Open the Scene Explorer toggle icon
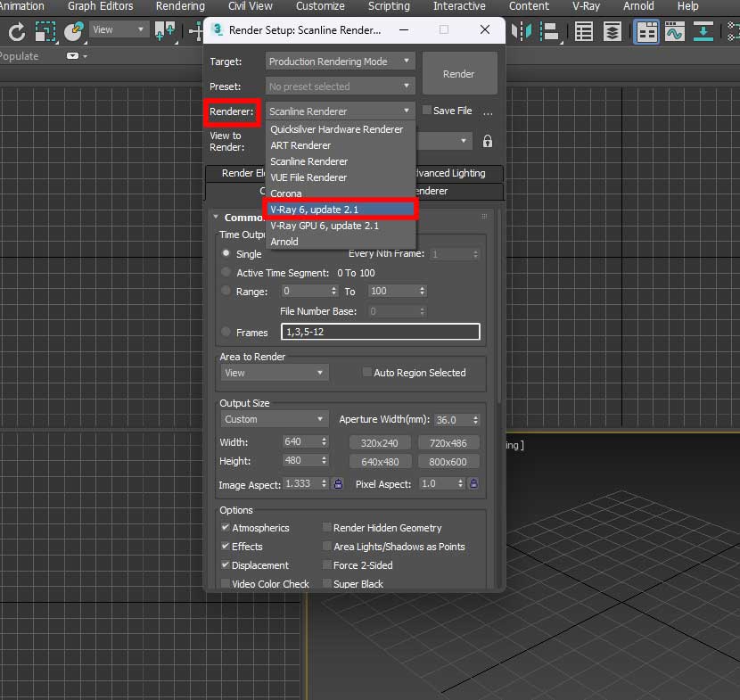Viewport: 740px width, 700px height. [x=584, y=31]
